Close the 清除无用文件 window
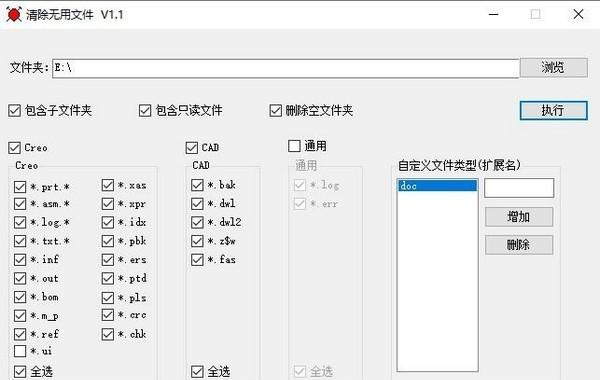 [x=578, y=15]
